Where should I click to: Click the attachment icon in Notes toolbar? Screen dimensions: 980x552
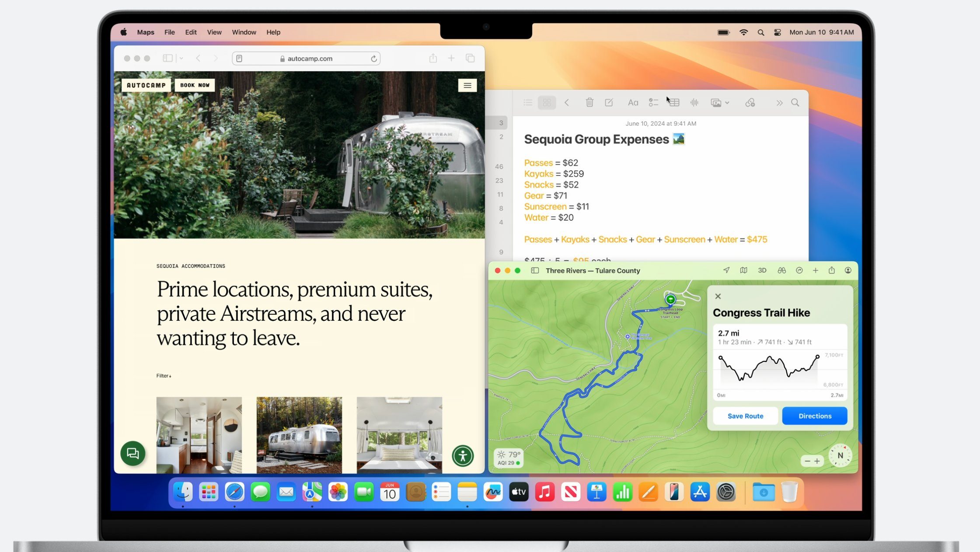pyautogui.click(x=749, y=102)
